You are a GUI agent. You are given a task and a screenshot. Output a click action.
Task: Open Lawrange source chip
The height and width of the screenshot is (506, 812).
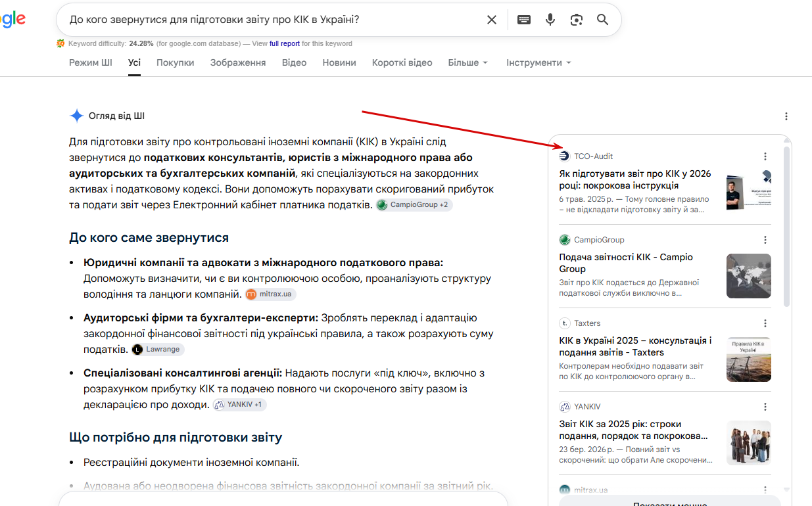(x=158, y=350)
